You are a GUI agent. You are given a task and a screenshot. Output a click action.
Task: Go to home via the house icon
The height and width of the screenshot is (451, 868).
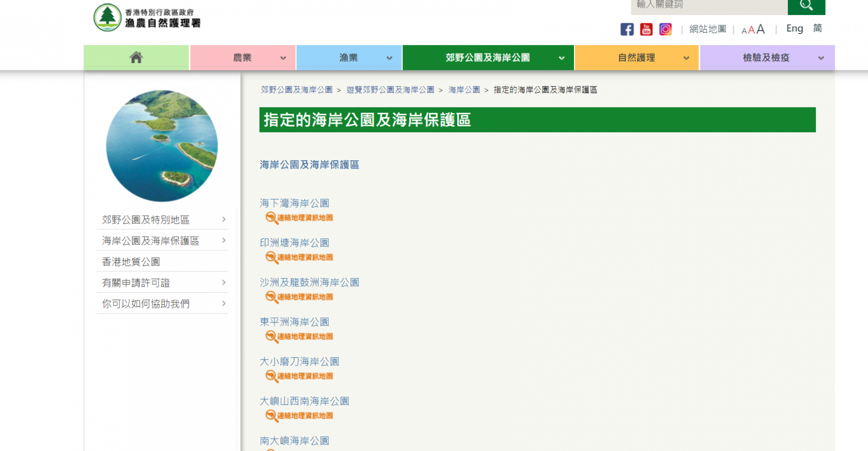(x=136, y=57)
